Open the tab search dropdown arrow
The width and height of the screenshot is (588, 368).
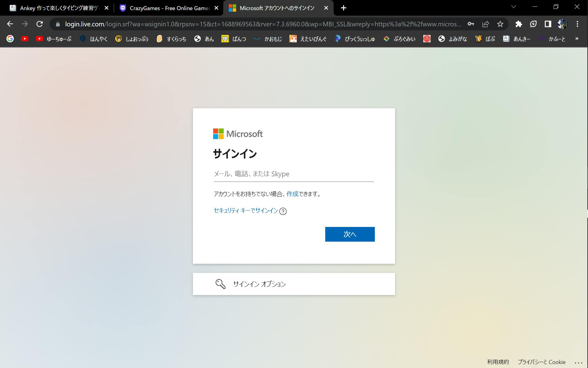tap(514, 7)
